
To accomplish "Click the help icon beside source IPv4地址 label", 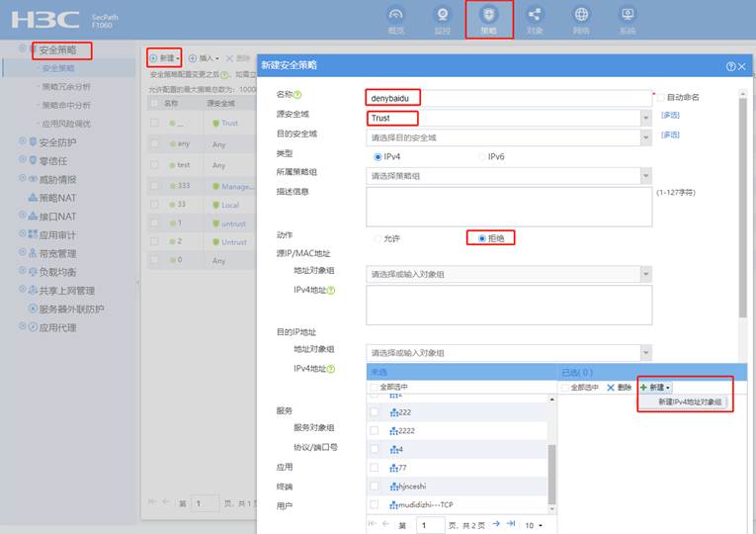I will click(x=331, y=290).
